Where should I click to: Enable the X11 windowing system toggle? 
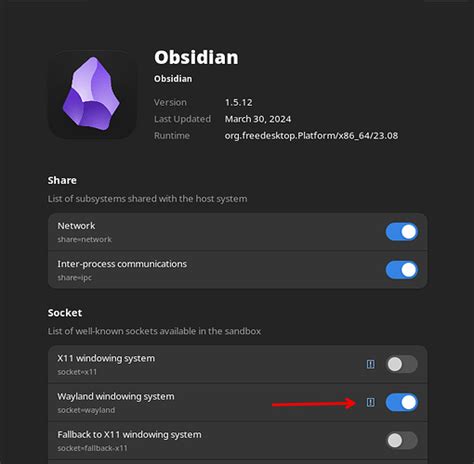point(402,364)
